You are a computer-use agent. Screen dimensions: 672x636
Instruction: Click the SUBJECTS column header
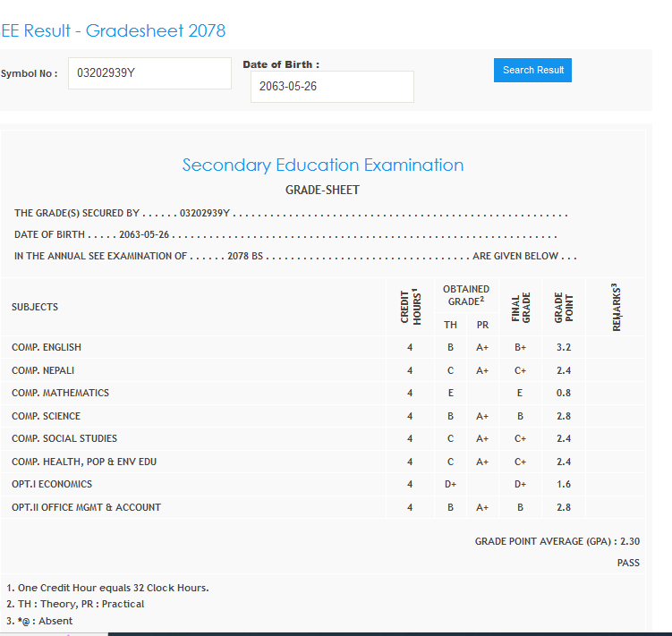pos(35,307)
